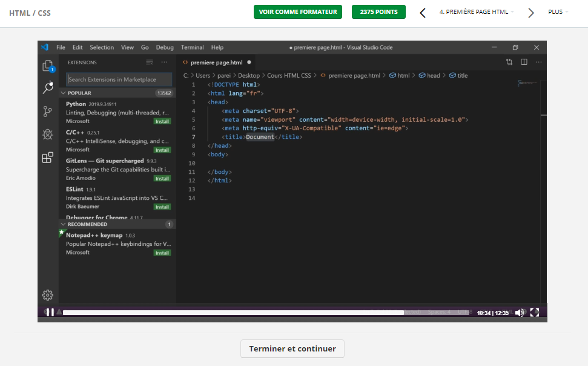Click the Search Extensions in Marketplace field
Image resolution: width=588 pixels, height=366 pixels.
[119, 79]
